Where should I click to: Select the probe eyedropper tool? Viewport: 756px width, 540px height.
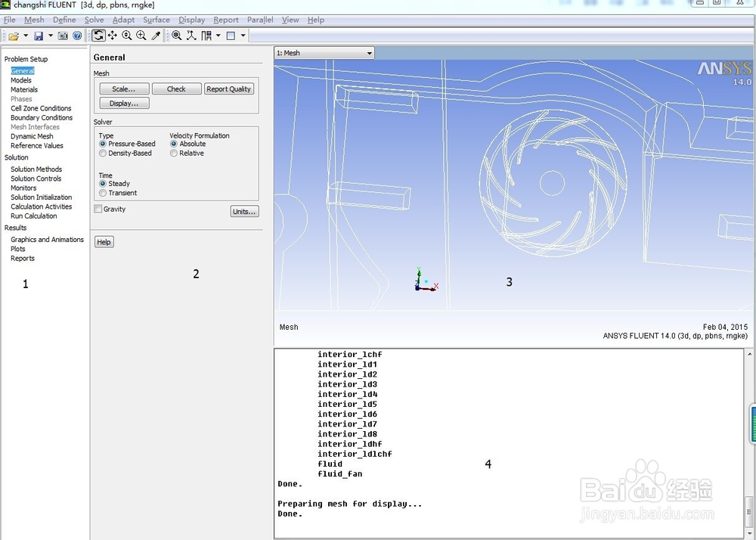[x=156, y=36]
